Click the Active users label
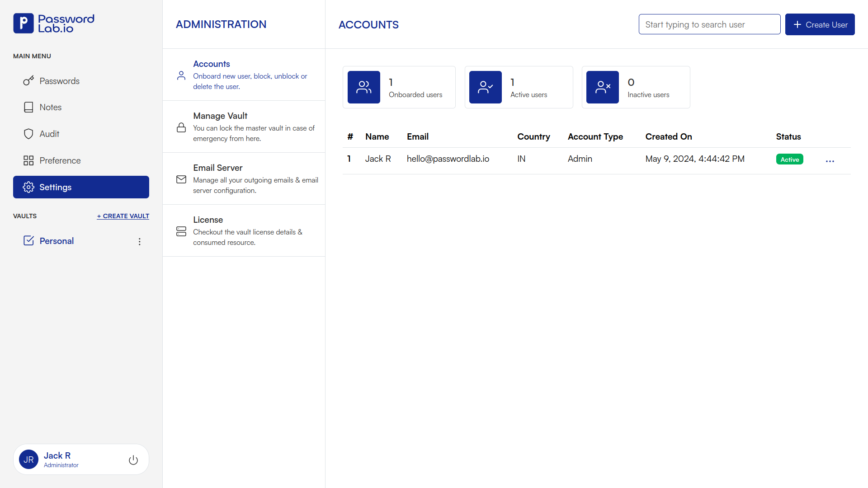The width and height of the screenshot is (868, 488). tap(528, 94)
